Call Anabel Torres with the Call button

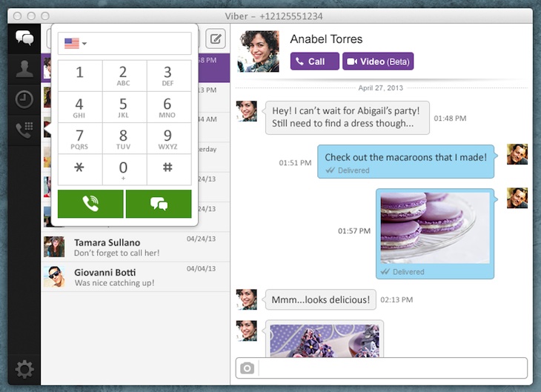315,62
